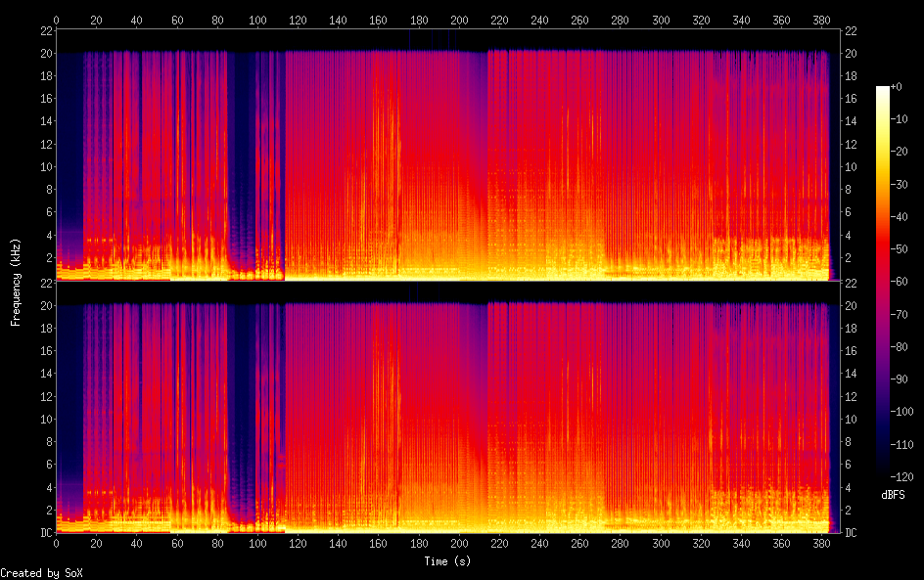924x580 pixels.
Task: Click the 0 tick on the top time axis
Action: 56,20
